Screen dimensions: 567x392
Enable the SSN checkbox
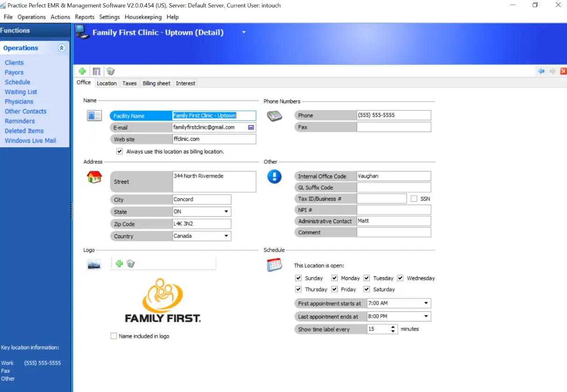tap(414, 198)
